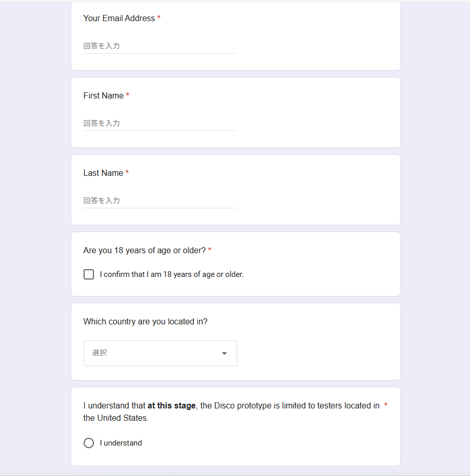Click the dropdown arrow in country selector
Image resolution: width=470 pixels, height=476 pixels.
tap(224, 353)
